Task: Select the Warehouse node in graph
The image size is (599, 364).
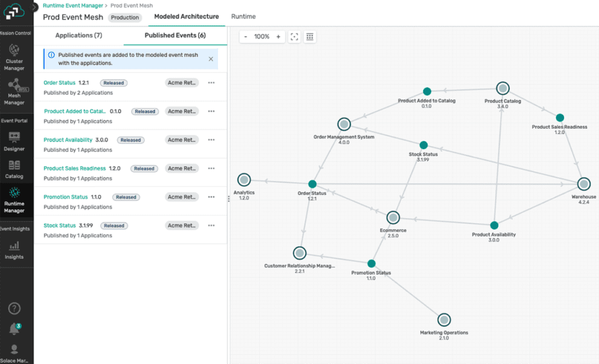Action: click(583, 184)
